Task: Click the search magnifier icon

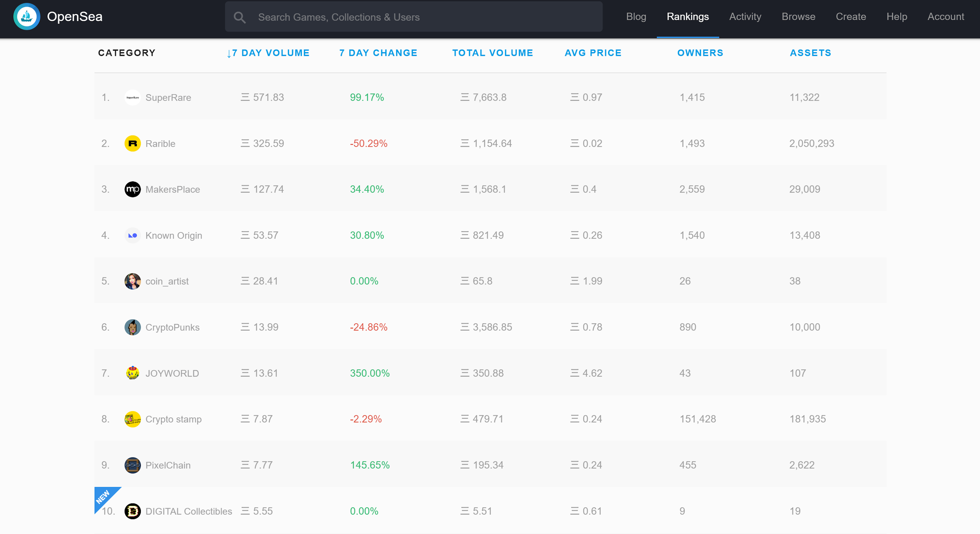Action: point(239,17)
